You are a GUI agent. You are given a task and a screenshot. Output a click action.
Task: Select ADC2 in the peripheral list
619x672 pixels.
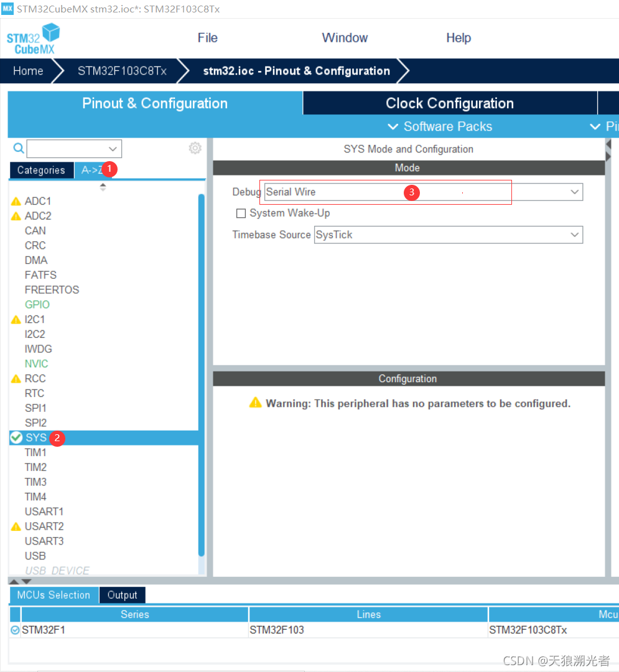point(38,216)
